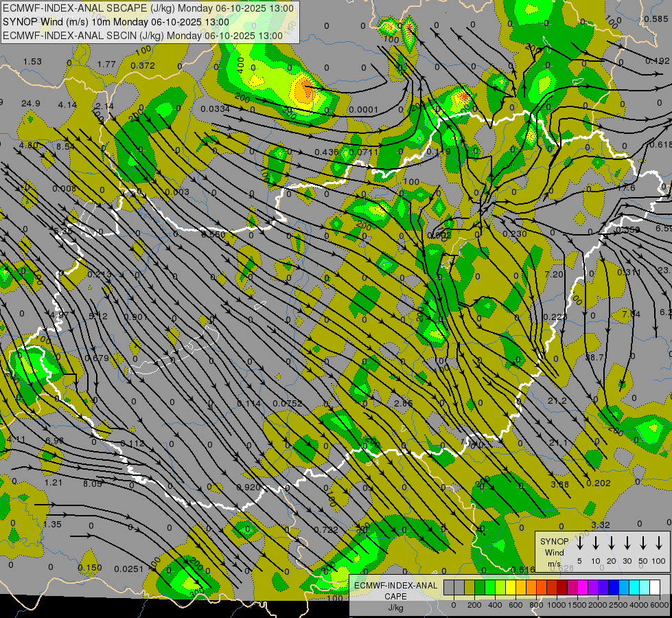The height and width of the screenshot is (618, 672).
Task: Click the SBCAPE title line
Action: [x=148, y=8]
